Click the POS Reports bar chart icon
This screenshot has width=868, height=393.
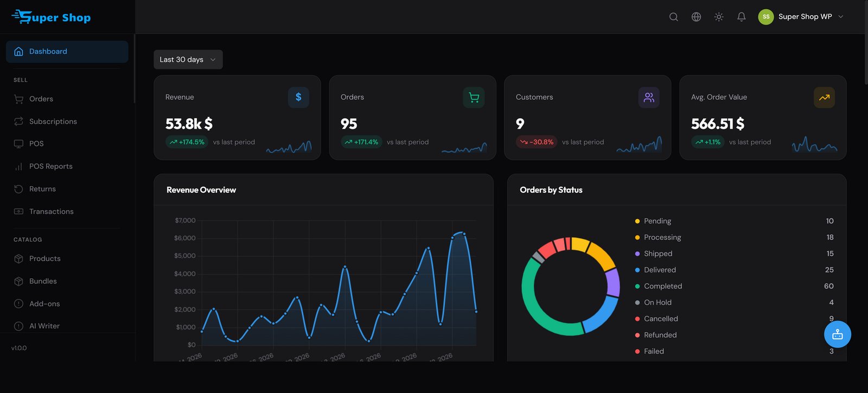tap(18, 167)
